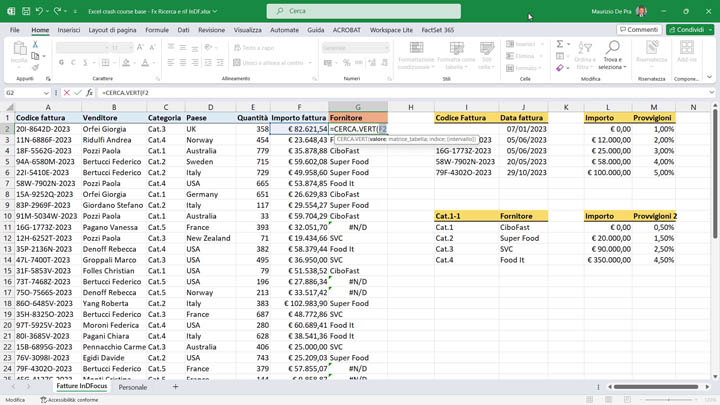The image size is (720, 405).
Task: Collapse the ribbon with the chevron
Action: tap(709, 77)
